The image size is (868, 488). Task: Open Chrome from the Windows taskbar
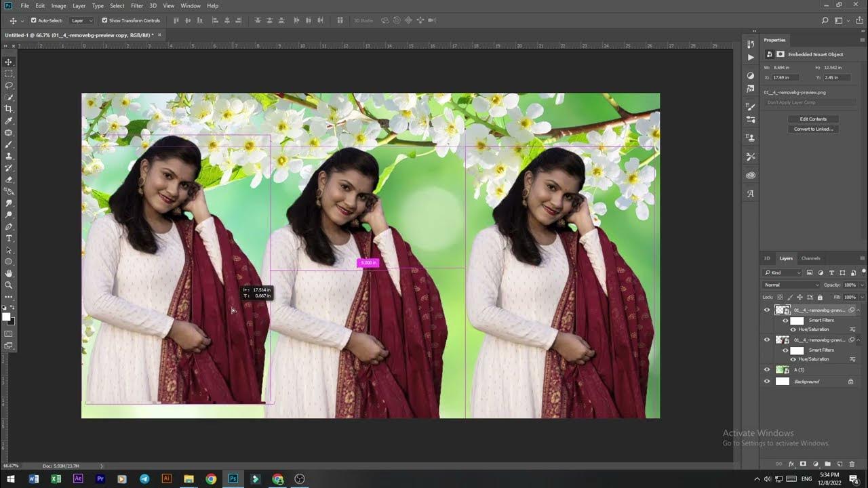click(x=211, y=479)
